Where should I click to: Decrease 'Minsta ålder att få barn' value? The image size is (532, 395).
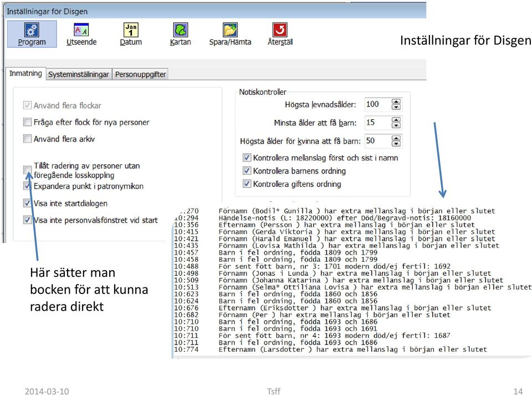tap(396, 125)
